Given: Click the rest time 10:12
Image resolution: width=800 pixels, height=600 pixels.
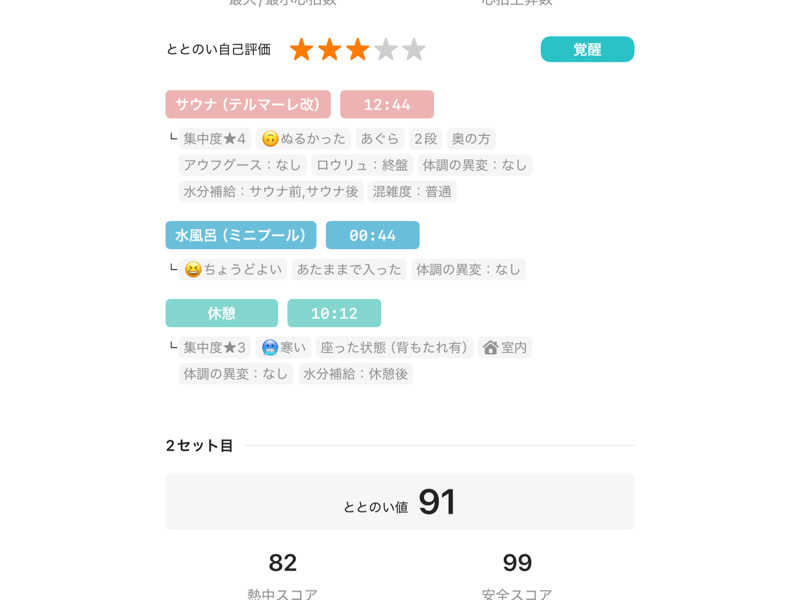Looking at the screenshot, I should [334, 313].
